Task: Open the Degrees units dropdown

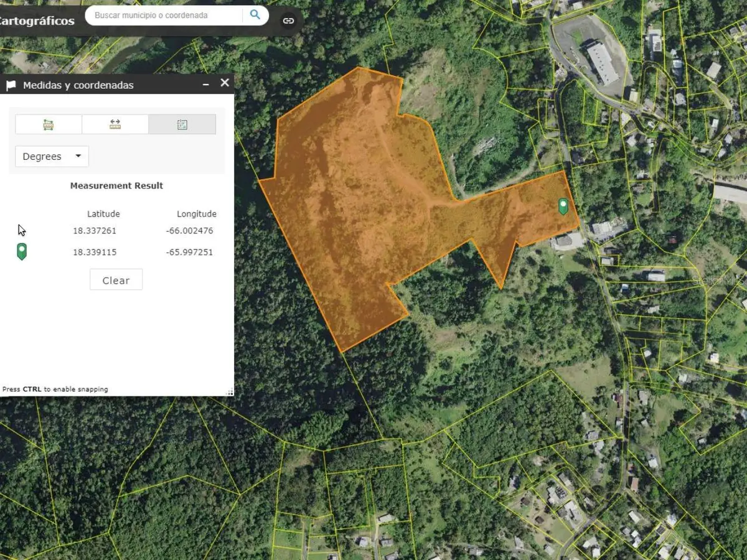Action: coord(51,156)
